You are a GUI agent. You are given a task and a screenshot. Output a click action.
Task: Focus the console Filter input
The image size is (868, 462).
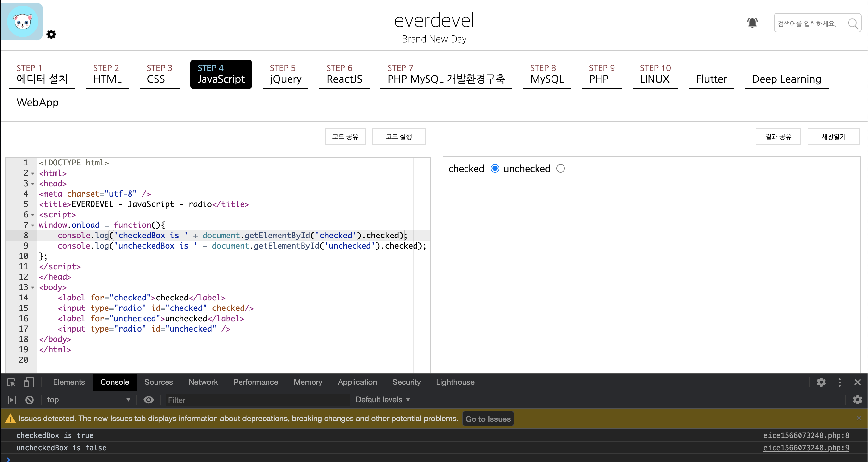pyautogui.click(x=257, y=400)
